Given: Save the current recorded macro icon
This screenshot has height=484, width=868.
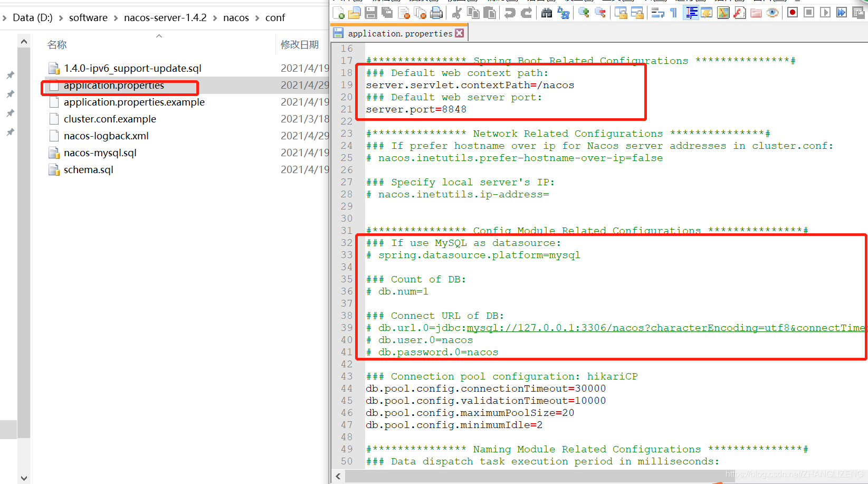Looking at the screenshot, I should pos(858,13).
